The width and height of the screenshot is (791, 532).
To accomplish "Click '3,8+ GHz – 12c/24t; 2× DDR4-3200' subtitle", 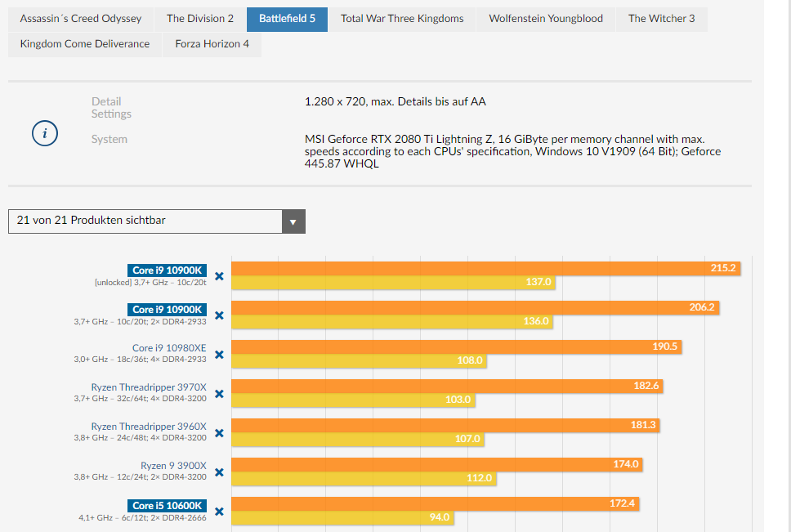I will pyautogui.click(x=141, y=477).
